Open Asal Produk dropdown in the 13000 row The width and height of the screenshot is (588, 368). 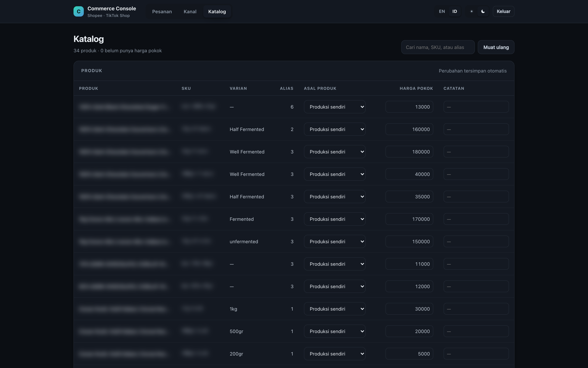pos(335,107)
